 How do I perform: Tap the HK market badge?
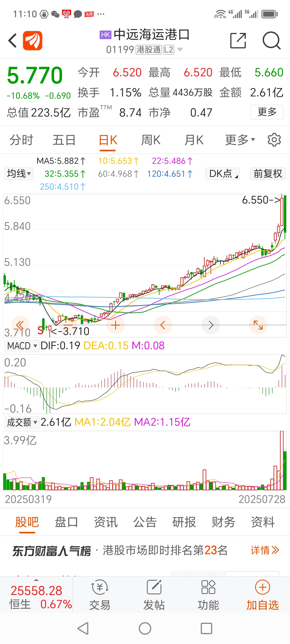[106, 35]
